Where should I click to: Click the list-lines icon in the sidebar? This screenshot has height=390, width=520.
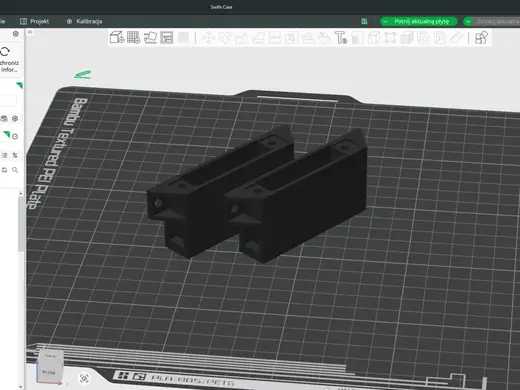pyautogui.click(x=5, y=155)
